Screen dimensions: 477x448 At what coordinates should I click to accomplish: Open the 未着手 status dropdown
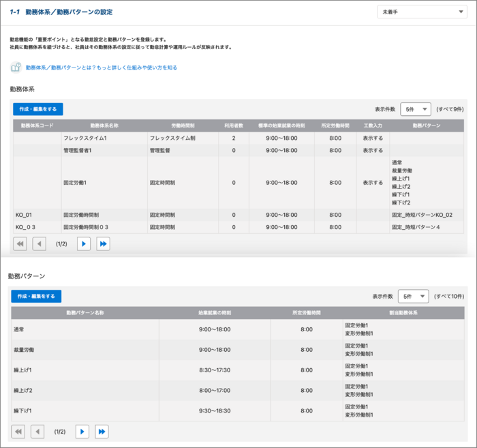coord(421,12)
